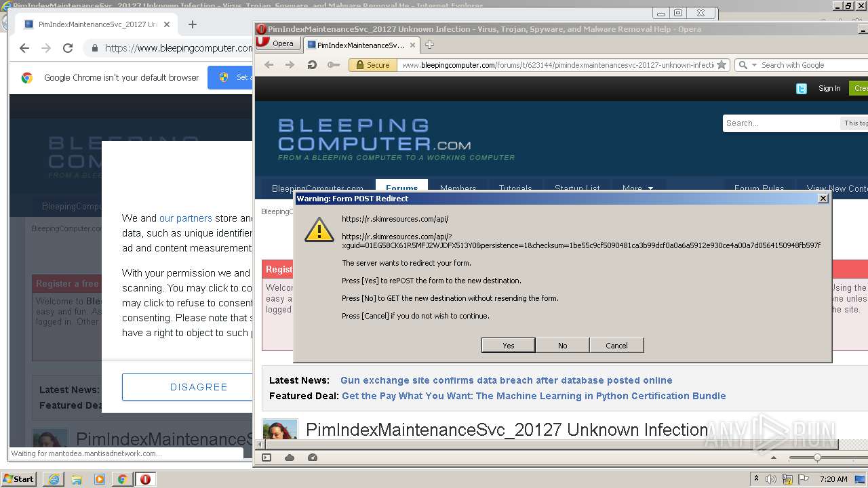This screenshot has width=868, height=488.
Task: Click Sign In on BleepingComputer
Action: tap(829, 88)
